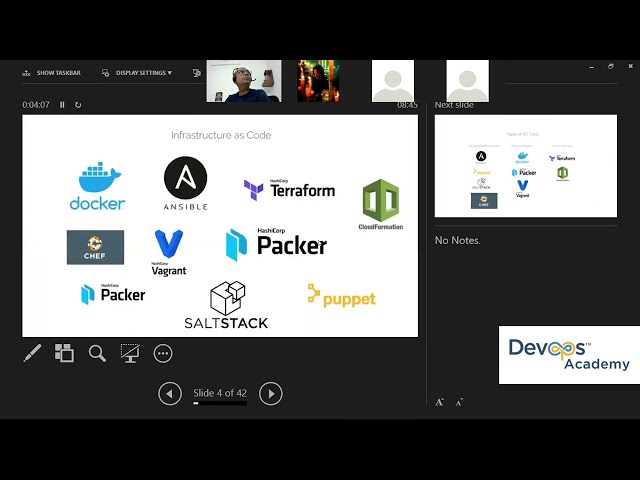Select the pen and laser pointer tool

coord(32,353)
